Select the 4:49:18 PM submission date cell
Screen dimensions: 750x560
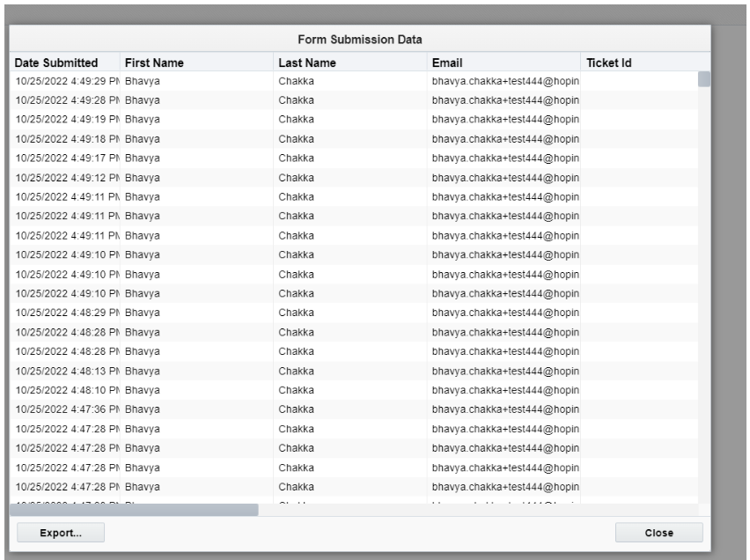[65, 139]
